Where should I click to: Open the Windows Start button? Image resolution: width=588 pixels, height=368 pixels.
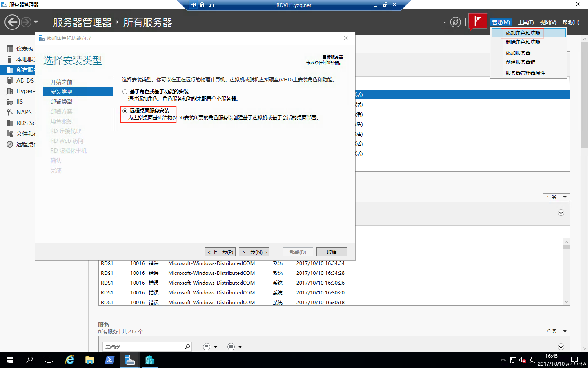pyautogui.click(x=10, y=360)
